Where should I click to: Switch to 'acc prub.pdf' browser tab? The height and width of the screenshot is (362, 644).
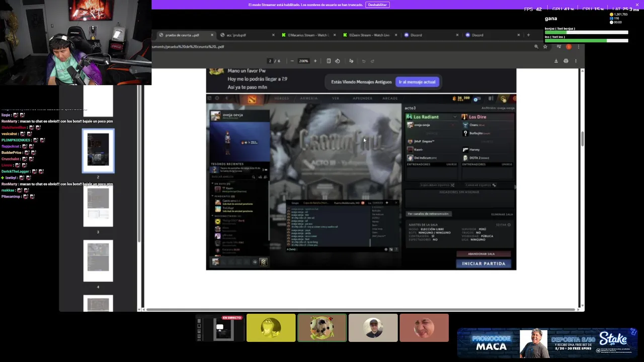(x=247, y=35)
